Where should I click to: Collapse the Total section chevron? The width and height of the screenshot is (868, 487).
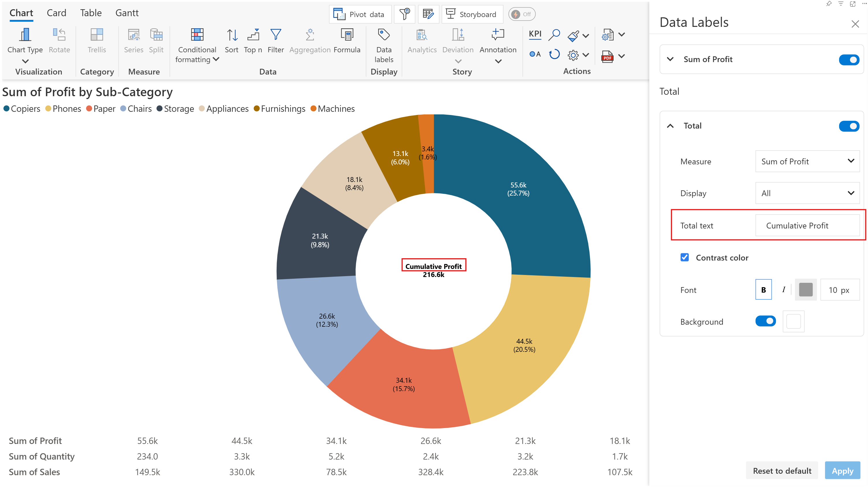670,126
